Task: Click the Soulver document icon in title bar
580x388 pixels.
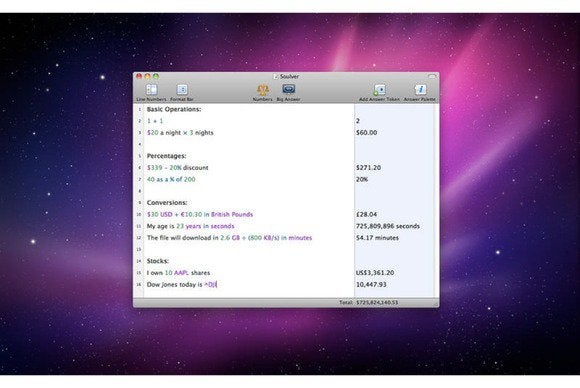Action: (x=276, y=77)
